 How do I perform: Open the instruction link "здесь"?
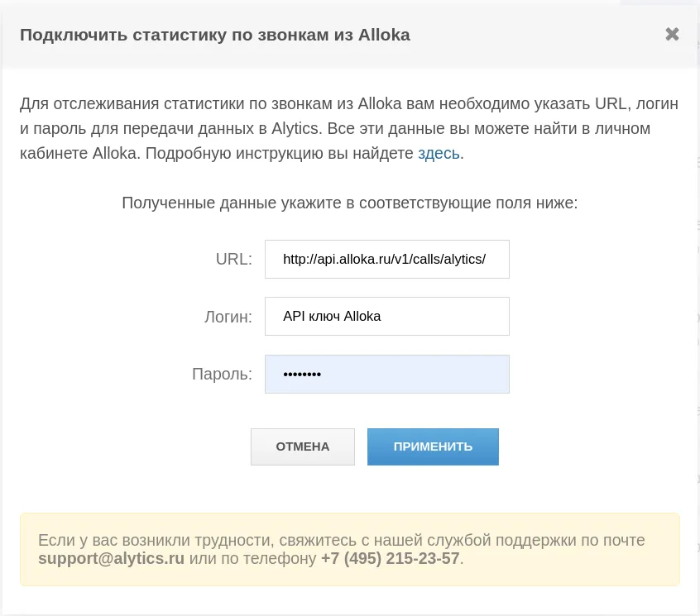pyautogui.click(x=439, y=154)
